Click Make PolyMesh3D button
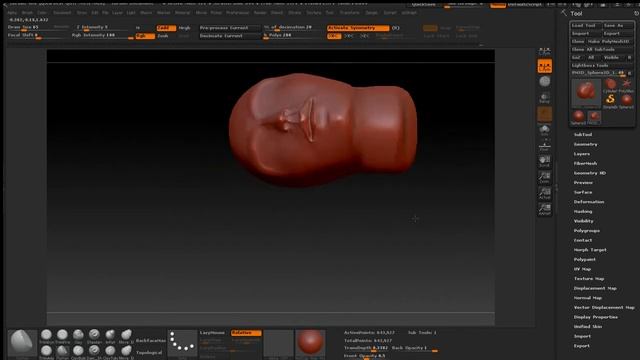The image size is (640, 360). (x=610, y=41)
